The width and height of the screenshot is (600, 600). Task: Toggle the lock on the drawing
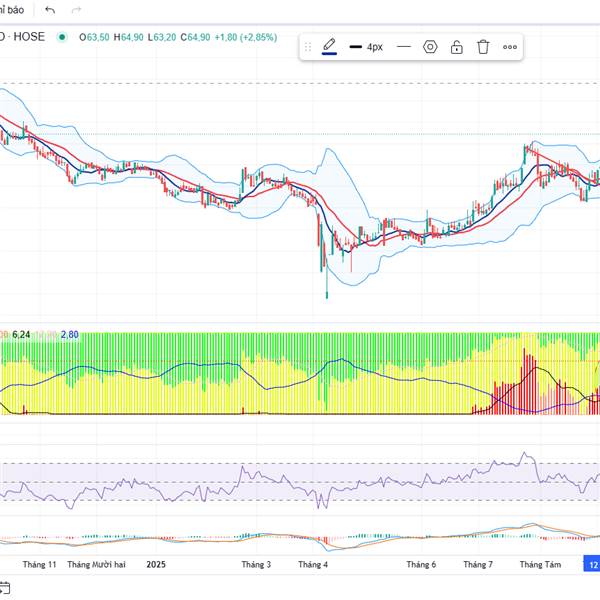point(457,47)
